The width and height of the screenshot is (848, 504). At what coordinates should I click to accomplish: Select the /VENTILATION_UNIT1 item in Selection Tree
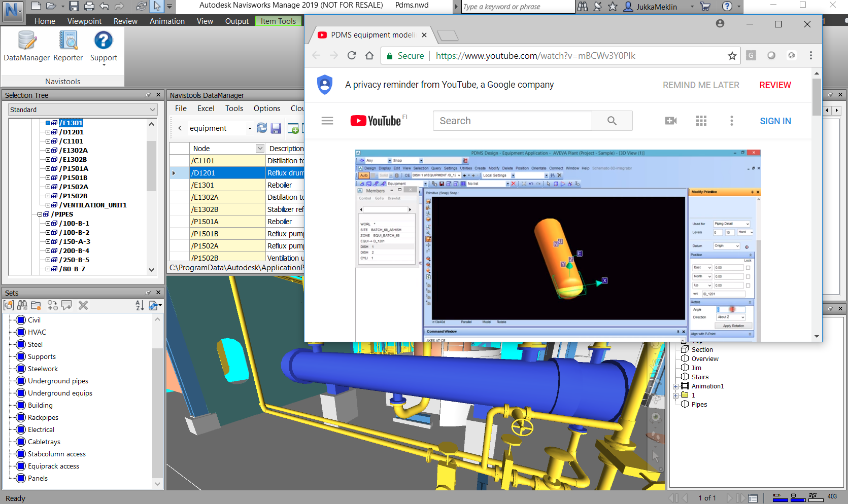[x=93, y=205]
